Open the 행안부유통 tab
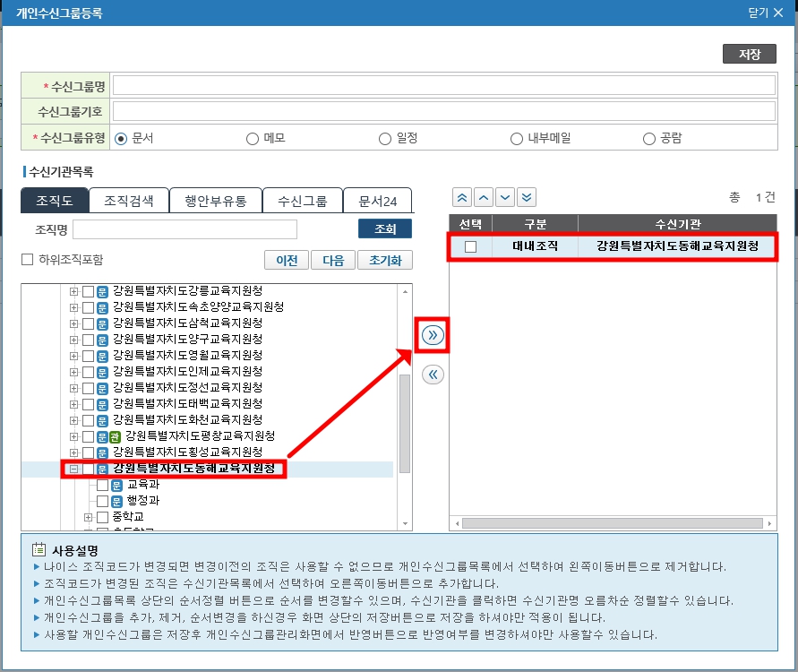 (x=216, y=201)
